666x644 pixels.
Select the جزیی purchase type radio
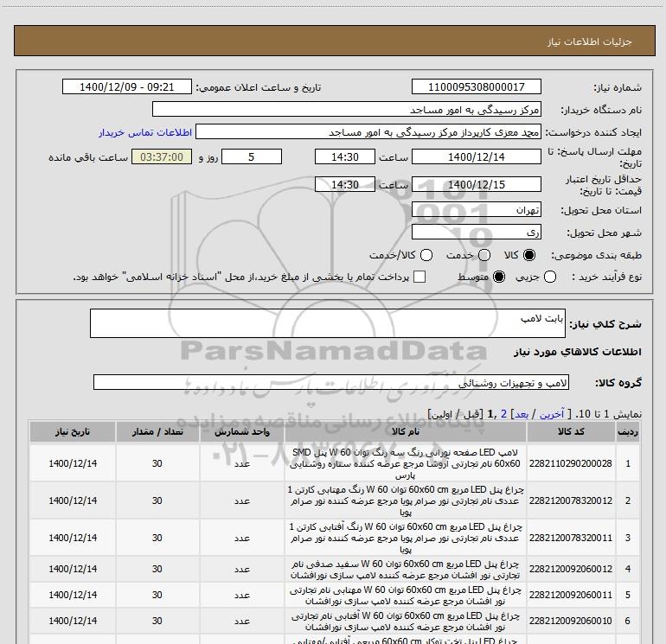[550, 277]
